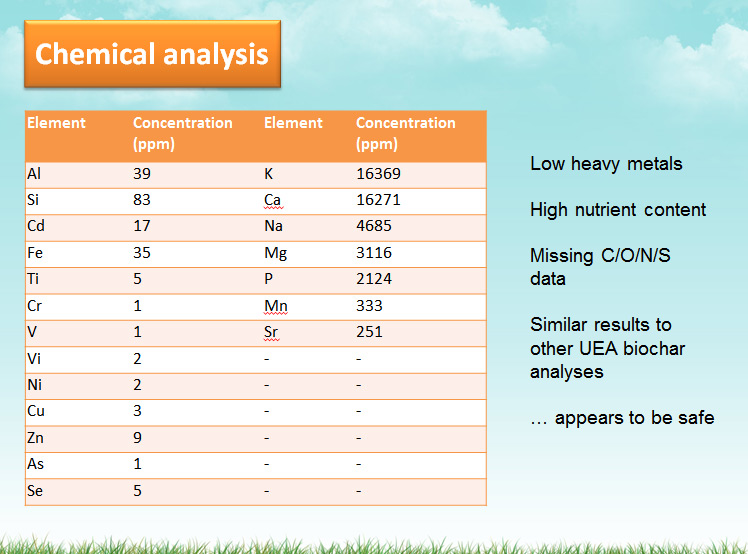This screenshot has width=748, height=554.
Task: Click the value 9 in the Zn row
Action: 137,438
